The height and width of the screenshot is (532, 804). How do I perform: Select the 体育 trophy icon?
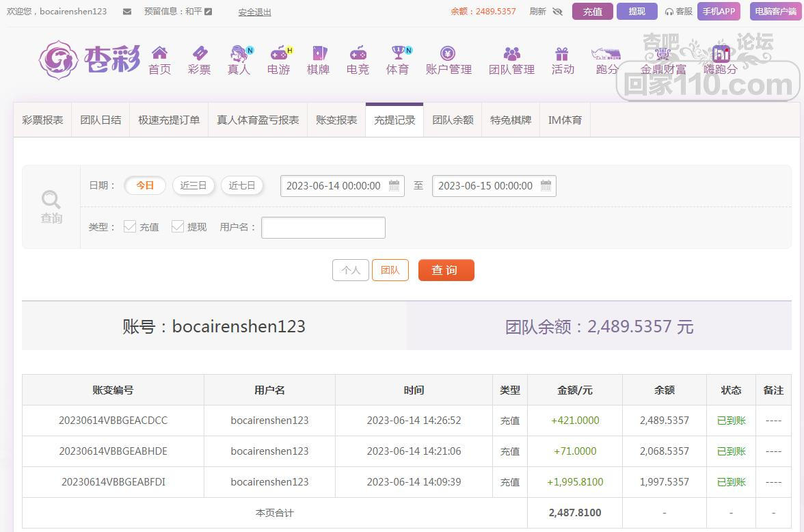(398, 54)
